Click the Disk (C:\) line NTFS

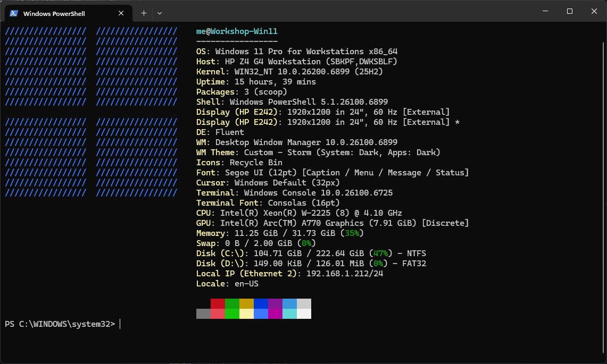(311, 253)
